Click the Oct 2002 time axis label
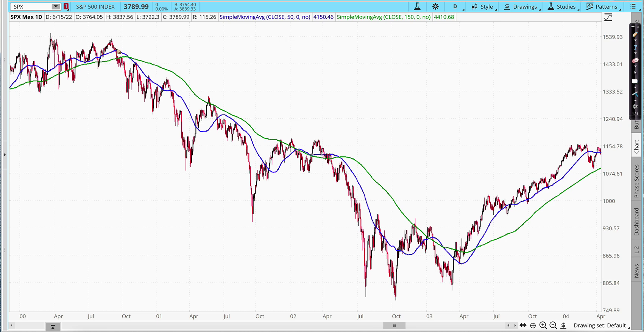Screen dimensions: 644x332 [396, 316]
